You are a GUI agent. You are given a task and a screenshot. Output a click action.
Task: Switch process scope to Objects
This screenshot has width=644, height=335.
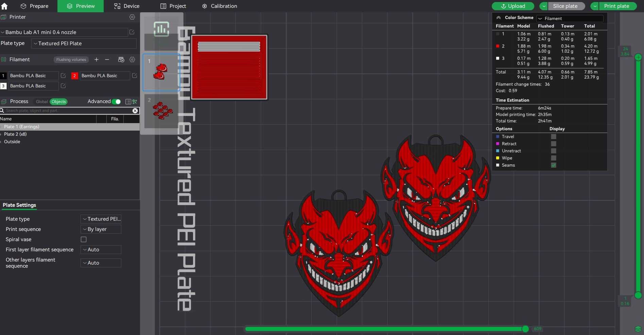(58, 102)
